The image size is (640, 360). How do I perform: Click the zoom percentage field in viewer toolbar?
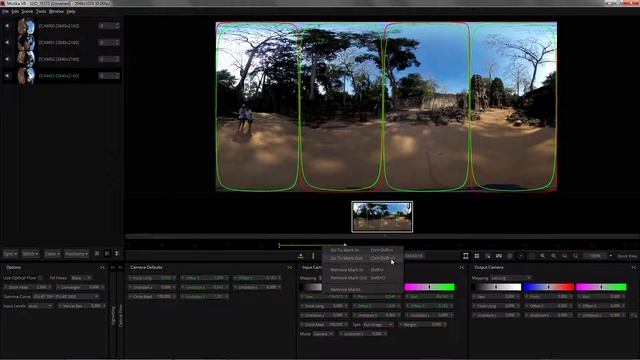(595, 256)
